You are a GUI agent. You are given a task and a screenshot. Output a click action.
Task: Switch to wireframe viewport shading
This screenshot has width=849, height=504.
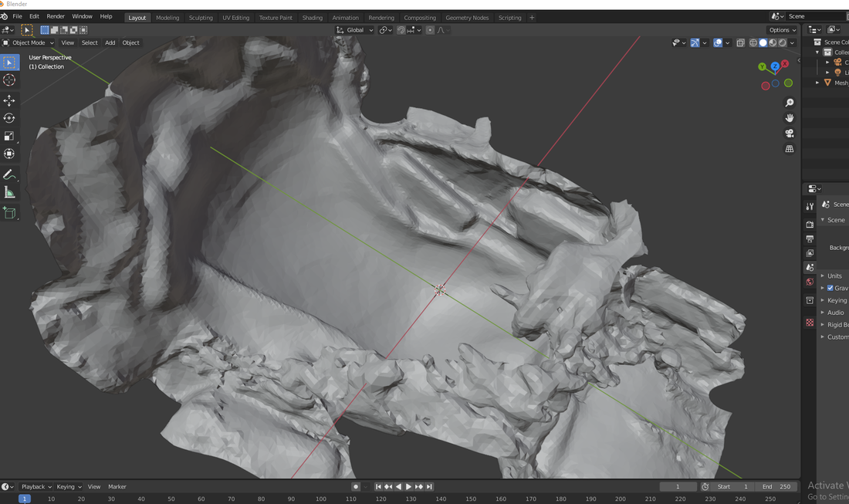tap(753, 42)
